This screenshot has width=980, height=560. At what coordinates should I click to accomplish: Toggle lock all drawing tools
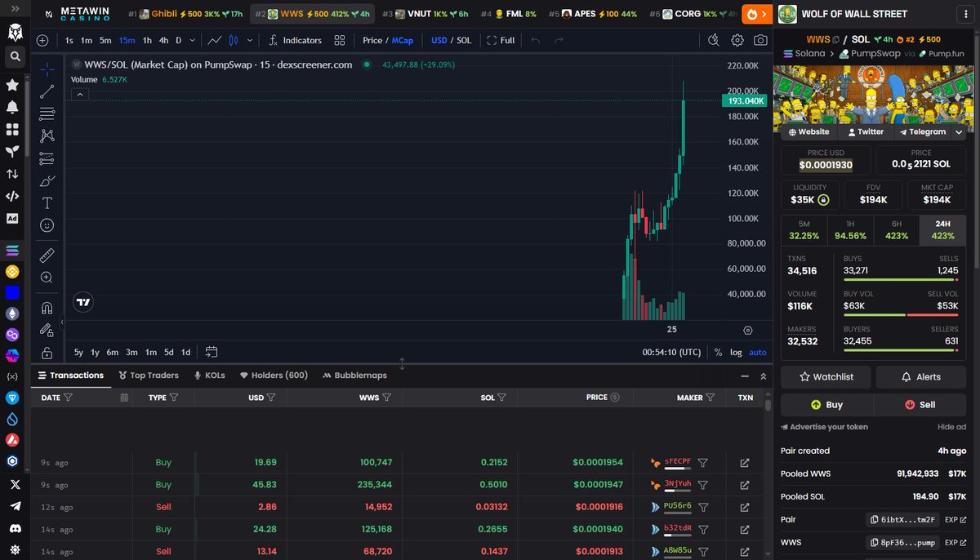[x=47, y=353]
